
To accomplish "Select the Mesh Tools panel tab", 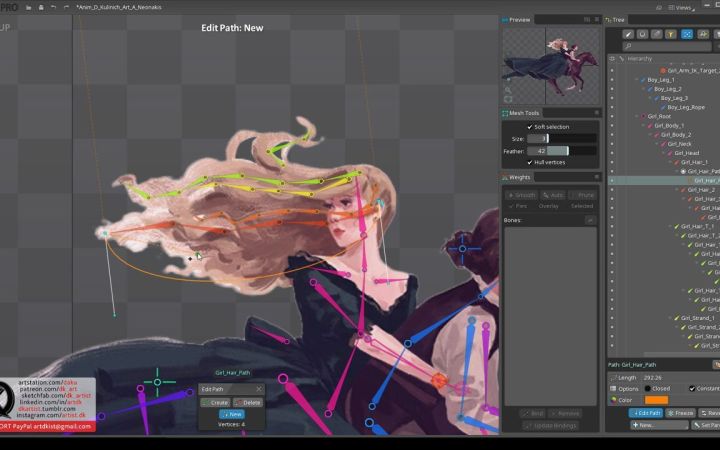I will 521,113.
